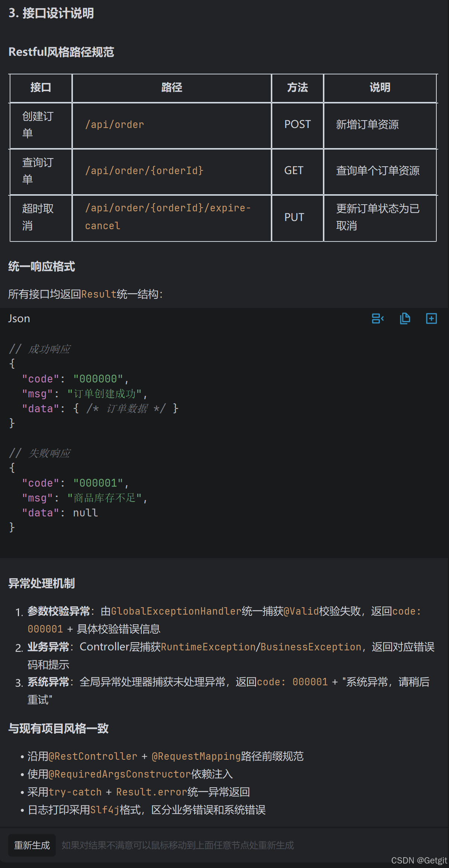Click the 创建订单 table cell
The width and height of the screenshot is (449, 868).
pyautogui.click(x=41, y=125)
